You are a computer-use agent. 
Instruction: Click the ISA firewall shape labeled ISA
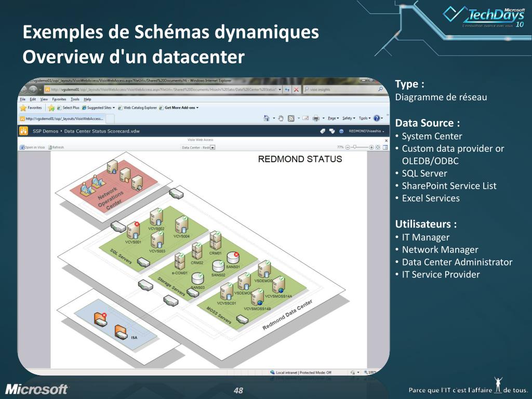click(121, 332)
